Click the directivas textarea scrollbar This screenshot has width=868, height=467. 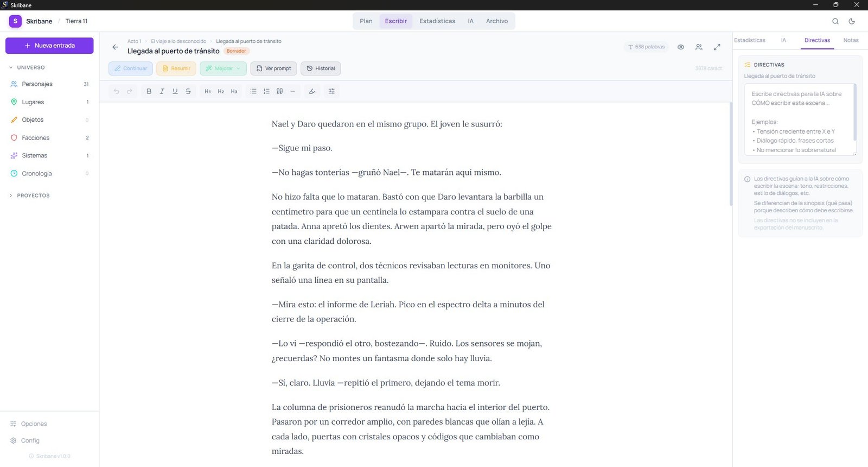(x=854, y=112)
